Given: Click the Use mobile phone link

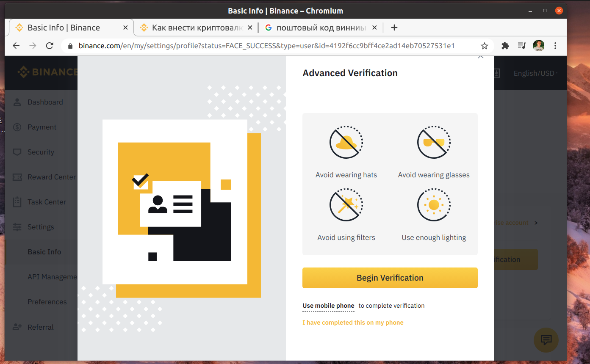Looking at the screenshot, I should click(x=328, y=306).
